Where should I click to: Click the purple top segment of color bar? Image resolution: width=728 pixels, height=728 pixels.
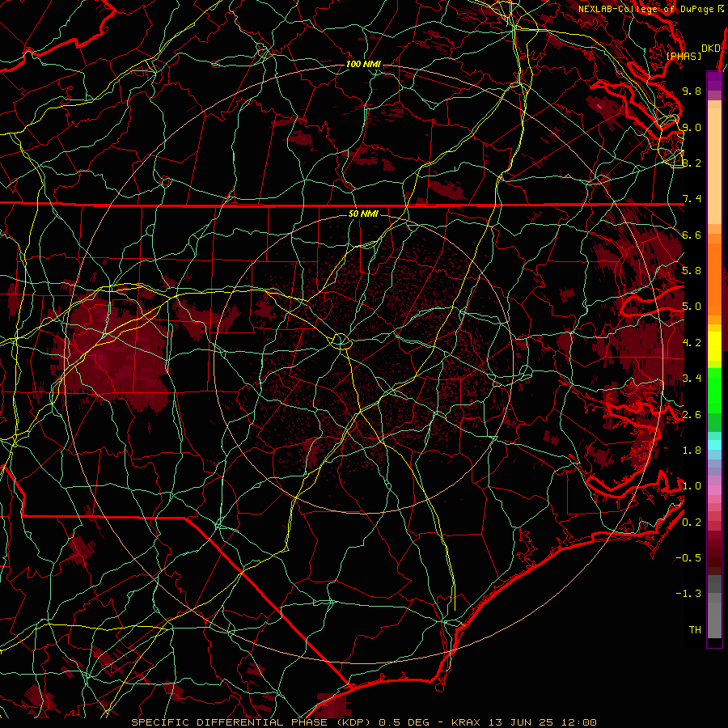[x=714, y=81]
